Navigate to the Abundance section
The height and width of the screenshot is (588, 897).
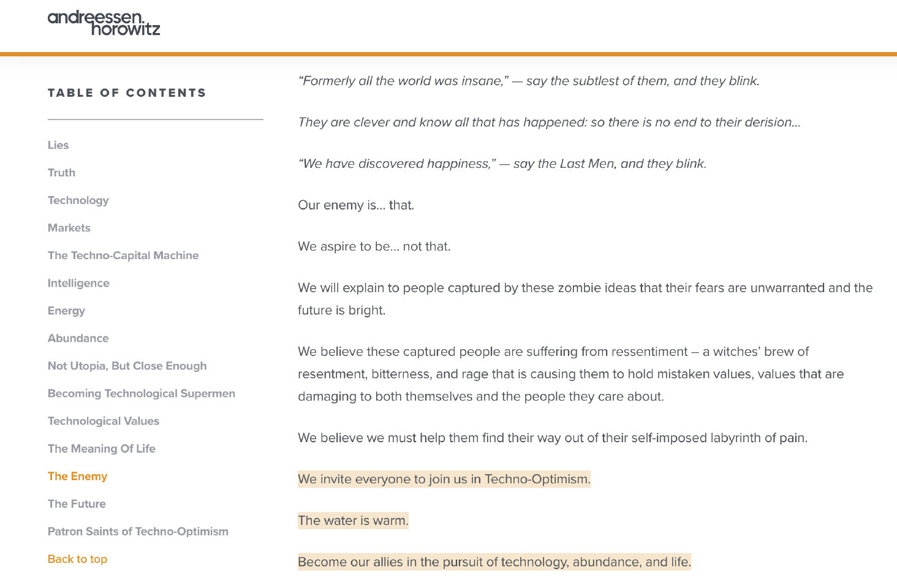point(78,338)
